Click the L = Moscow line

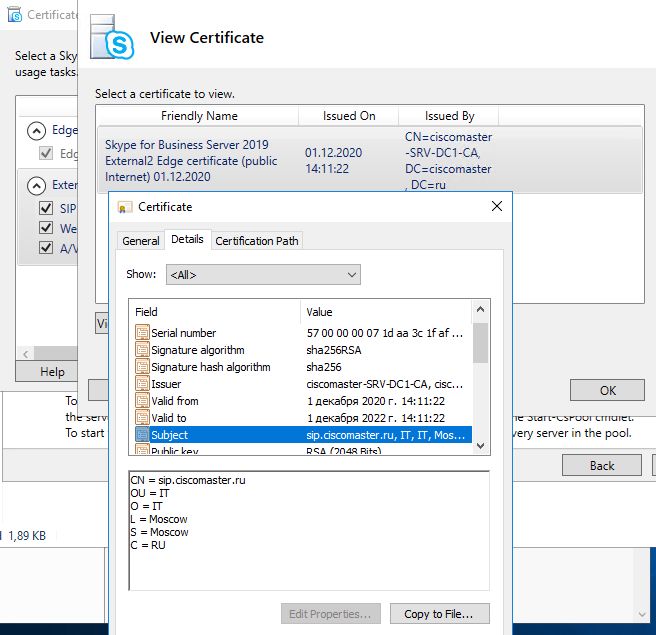(x=159, y=519)
